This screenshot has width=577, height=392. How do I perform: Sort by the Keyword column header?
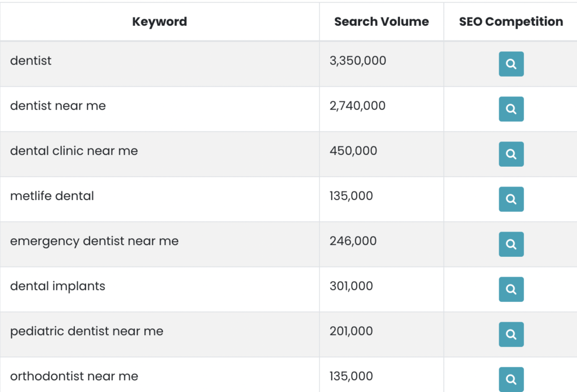click(159, 22)
